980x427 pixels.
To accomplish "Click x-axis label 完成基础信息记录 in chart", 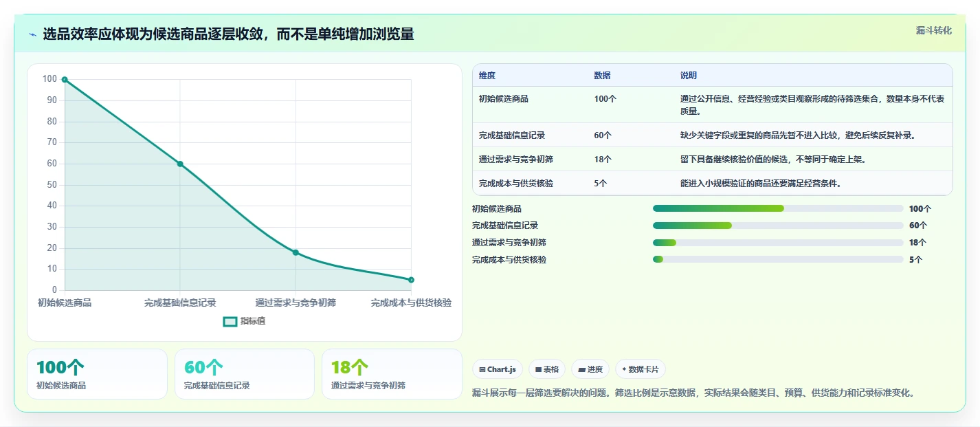I will [180, 303].
